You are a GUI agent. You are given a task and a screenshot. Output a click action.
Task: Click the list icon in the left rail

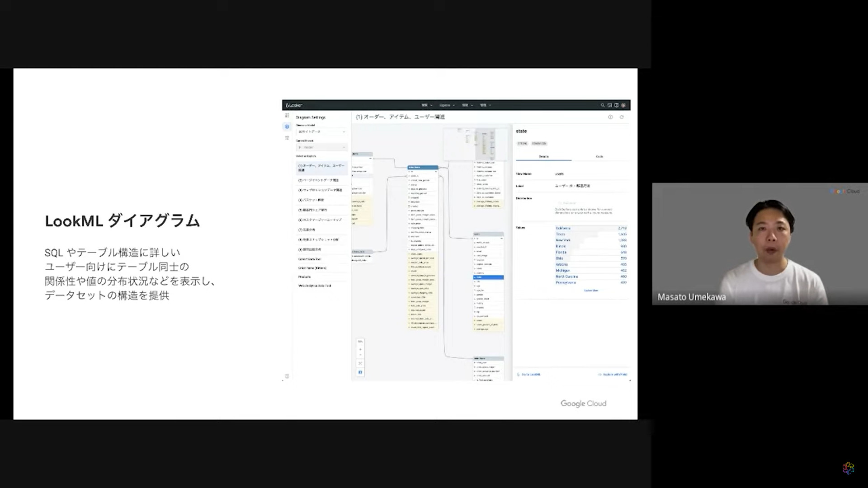[287, 138]
